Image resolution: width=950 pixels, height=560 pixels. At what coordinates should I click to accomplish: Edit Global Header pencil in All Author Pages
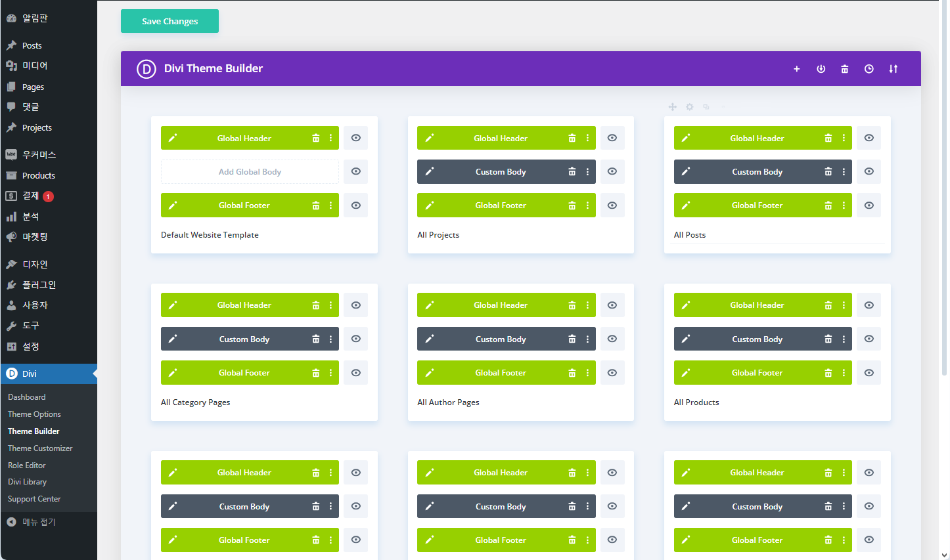(x=429, y=305)
